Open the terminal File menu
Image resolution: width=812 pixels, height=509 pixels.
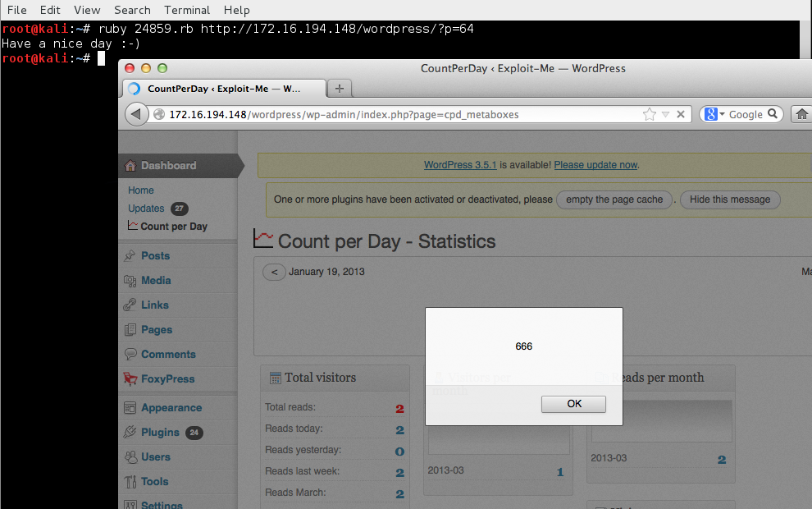pyautogui.click(x=17, y=10)
